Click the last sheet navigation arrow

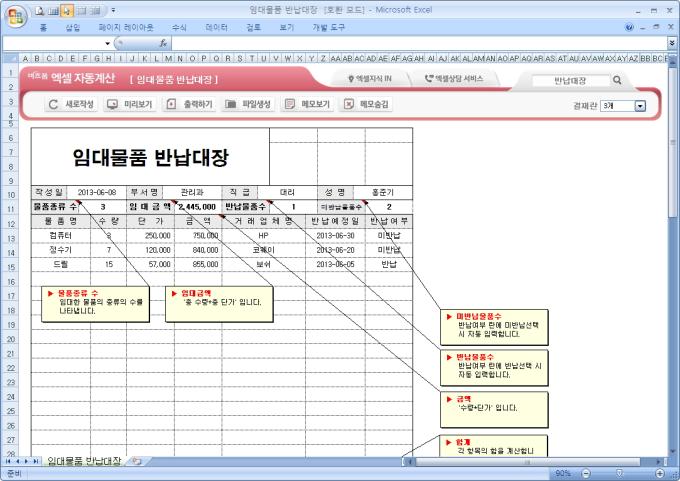tap(36, 461)
